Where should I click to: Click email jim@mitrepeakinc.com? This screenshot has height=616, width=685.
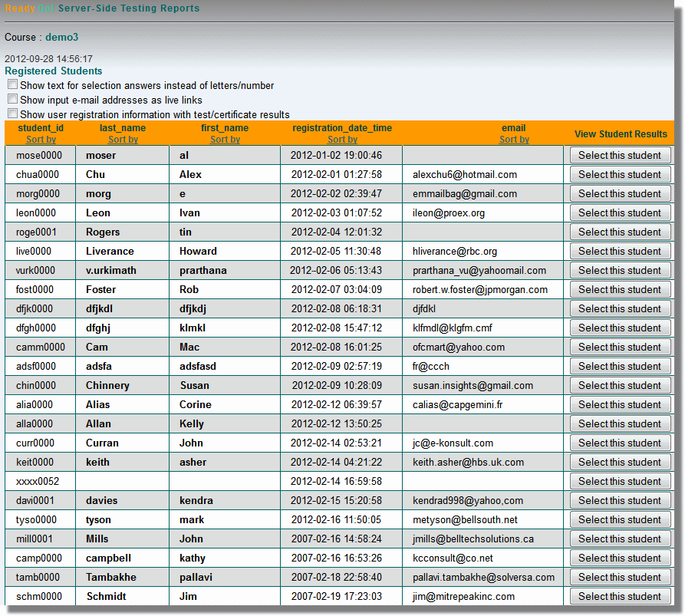[x=463, y=597]
